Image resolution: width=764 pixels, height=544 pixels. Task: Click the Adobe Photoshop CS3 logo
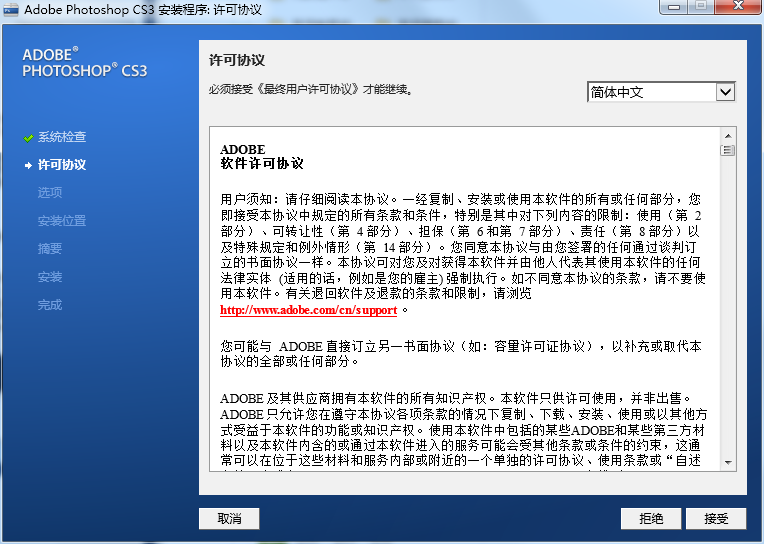tap(85, 62)
